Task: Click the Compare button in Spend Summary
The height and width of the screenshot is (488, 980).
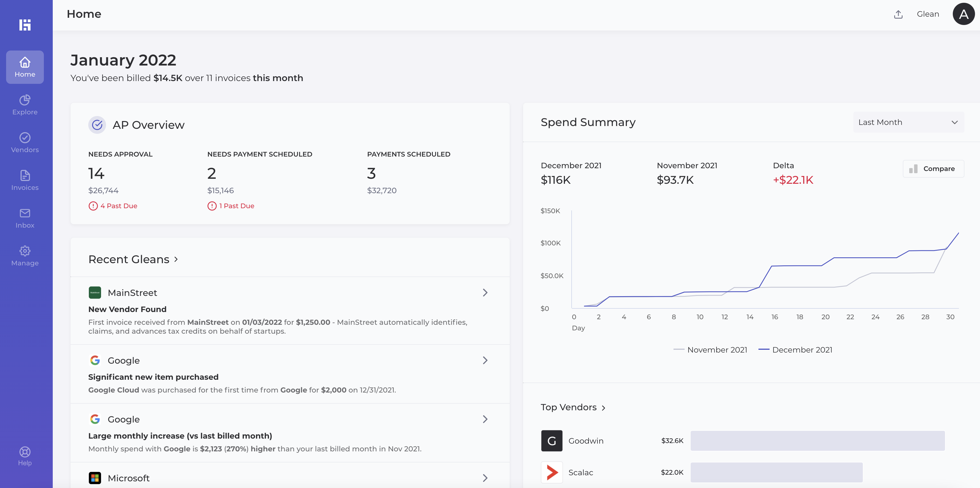Action: (x=933, y=168)
